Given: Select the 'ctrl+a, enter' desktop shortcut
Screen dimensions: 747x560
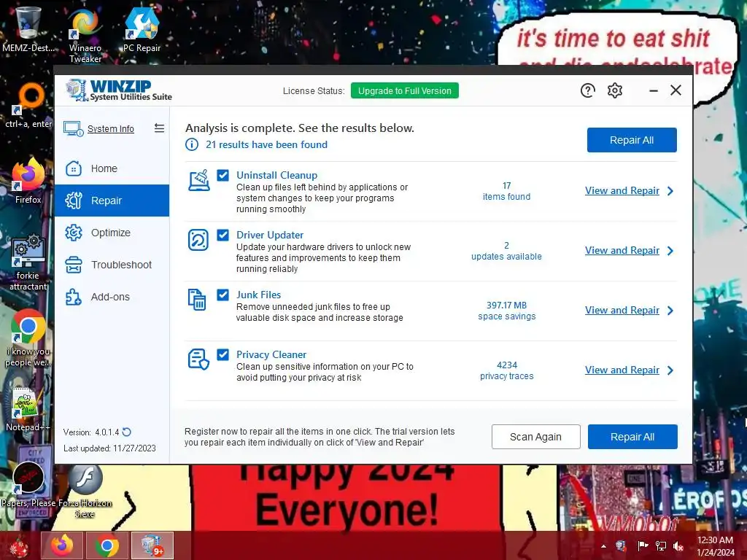Looking at the screenshot, I should coord(28,106).
